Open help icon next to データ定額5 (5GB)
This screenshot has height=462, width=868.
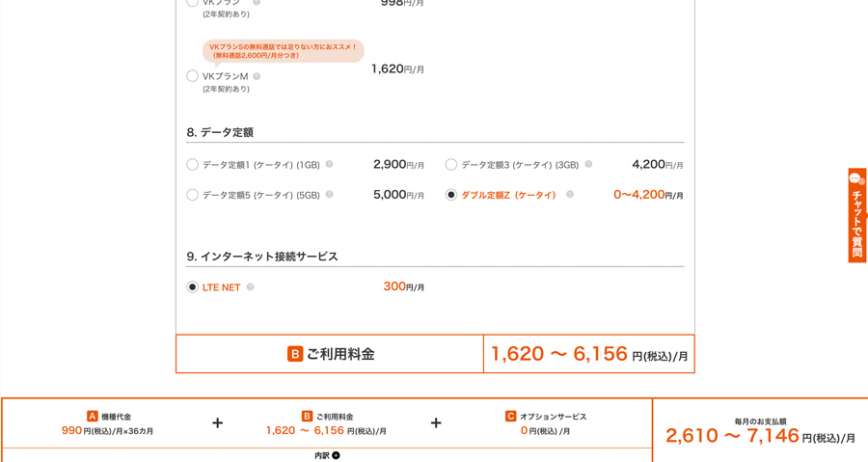[x=330, y=194]
